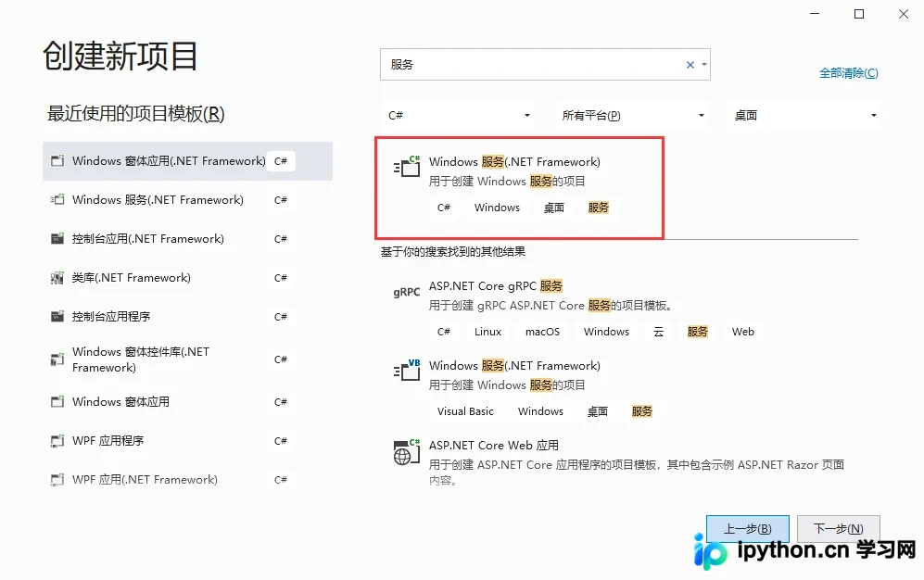Click the 云 tag on gRPC result
The width and height of the screenshot is (924, 580).
658,332
